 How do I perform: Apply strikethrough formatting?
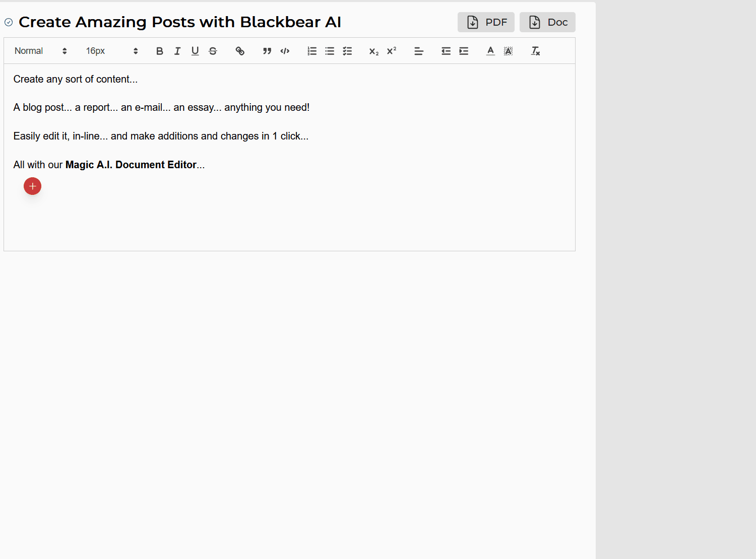pos(213,51)
